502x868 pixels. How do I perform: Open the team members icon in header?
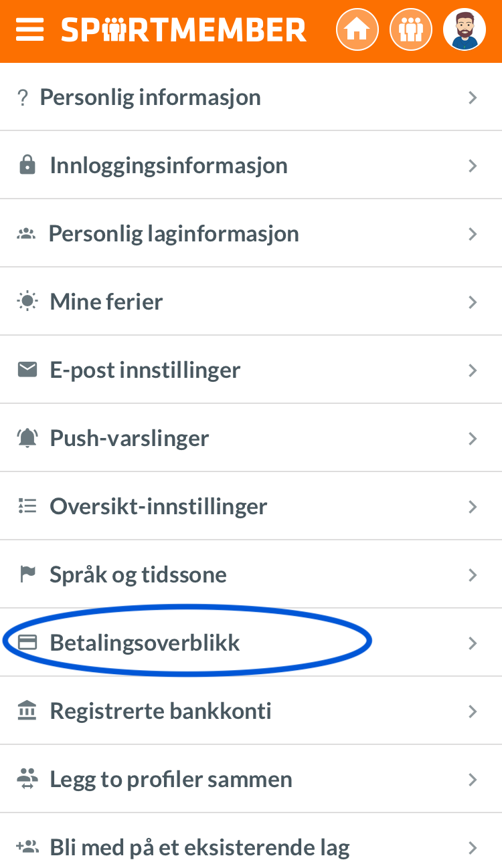pyautogui.click(x=411, y=30)
